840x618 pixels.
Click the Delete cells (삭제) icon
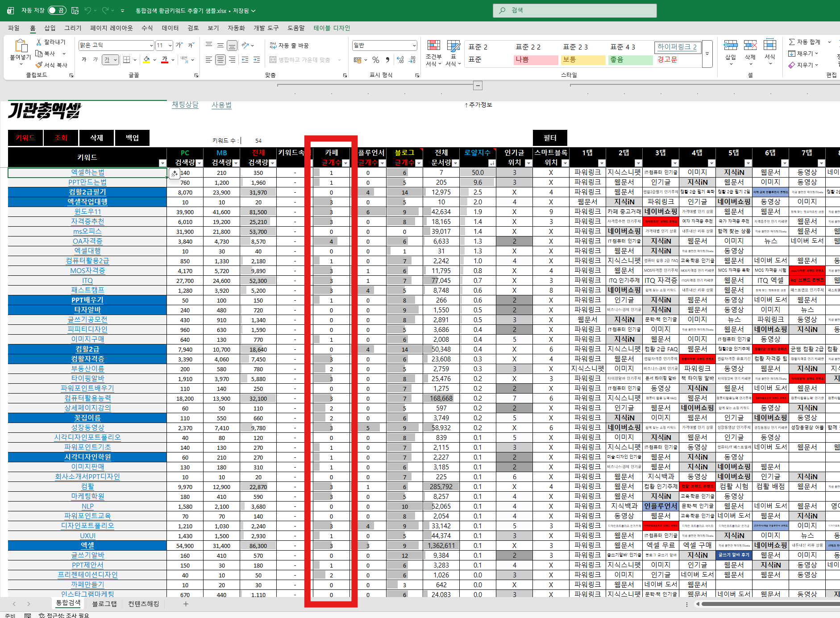[750, 46]
